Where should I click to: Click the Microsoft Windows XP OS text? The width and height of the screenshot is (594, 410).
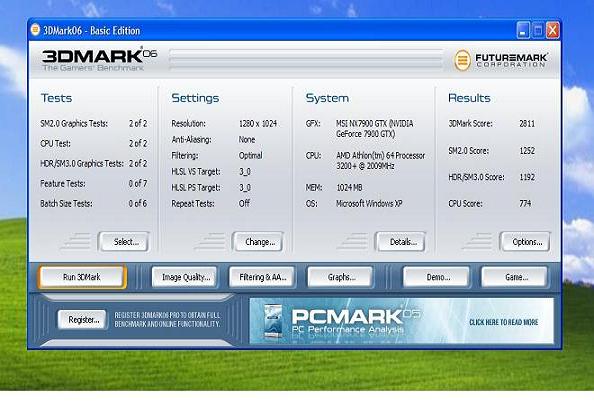[x=369, y=203]
